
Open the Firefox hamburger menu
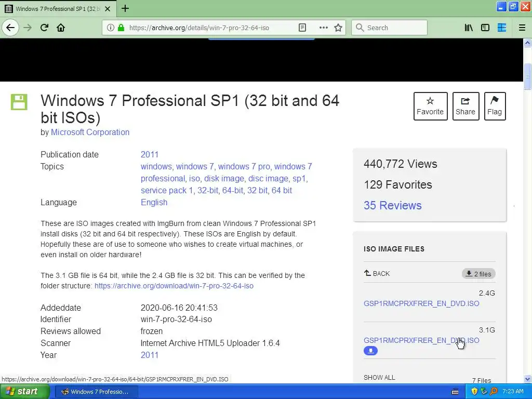click(522, 28)
